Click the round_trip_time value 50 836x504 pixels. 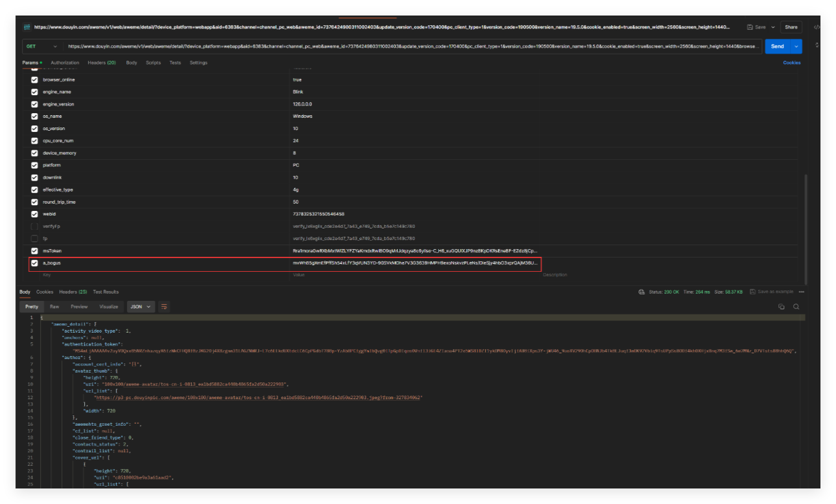(x=295, y=202)
